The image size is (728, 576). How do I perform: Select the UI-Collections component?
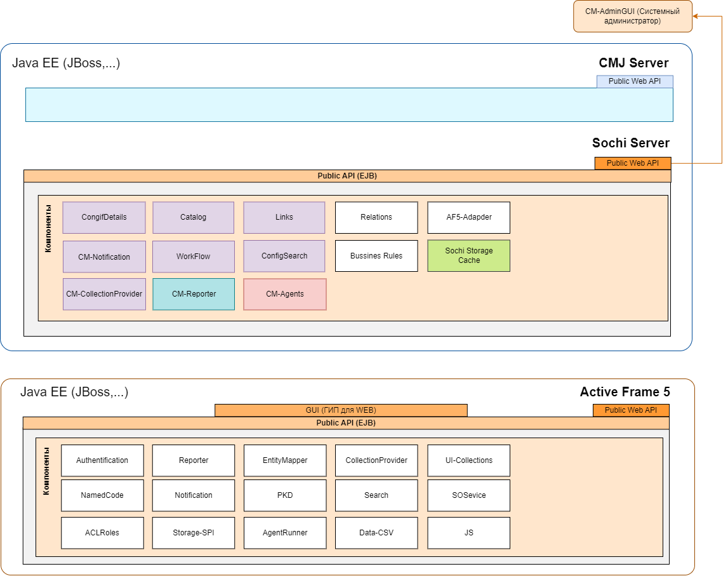pos(469,460)
